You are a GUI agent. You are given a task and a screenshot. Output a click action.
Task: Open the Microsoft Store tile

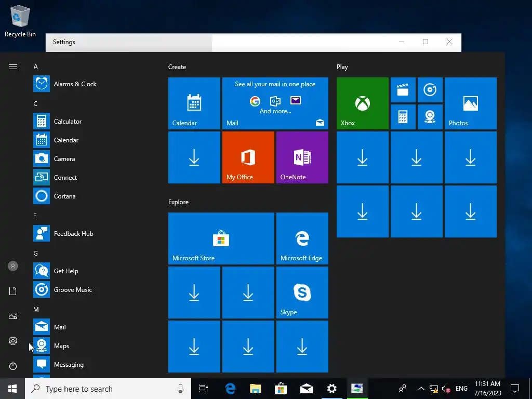click(221, 238)
